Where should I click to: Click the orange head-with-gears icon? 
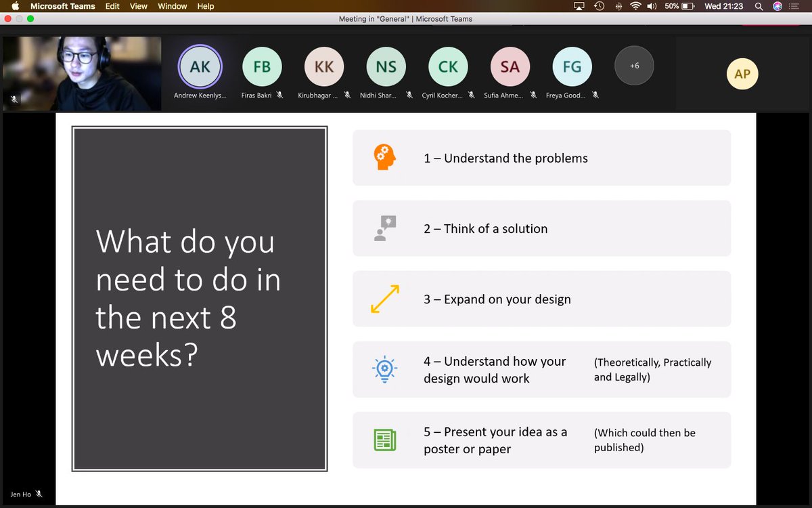coord(384,158)
